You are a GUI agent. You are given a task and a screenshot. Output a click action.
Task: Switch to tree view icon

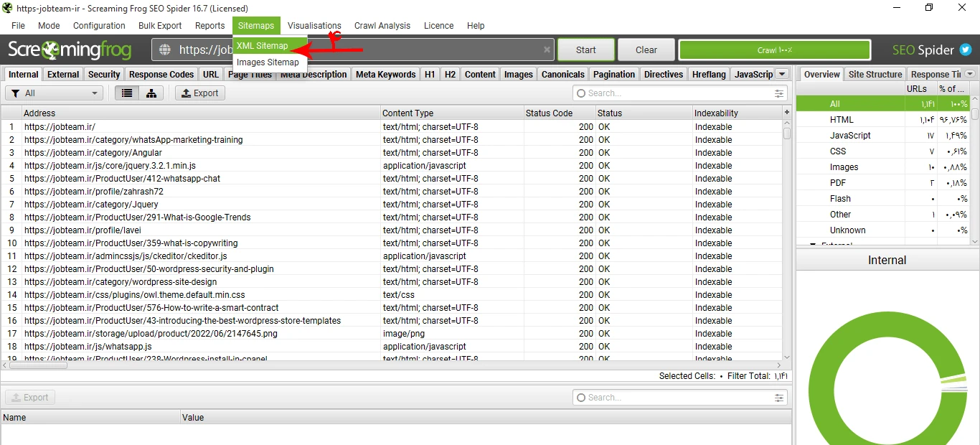(151, 93)
